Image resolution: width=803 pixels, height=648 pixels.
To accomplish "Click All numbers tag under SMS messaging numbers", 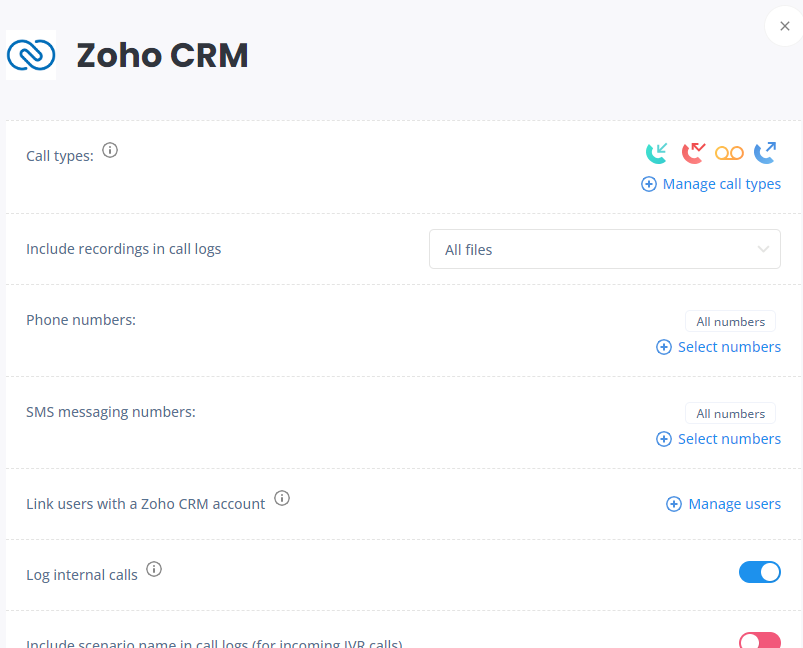I will point(730,413).
